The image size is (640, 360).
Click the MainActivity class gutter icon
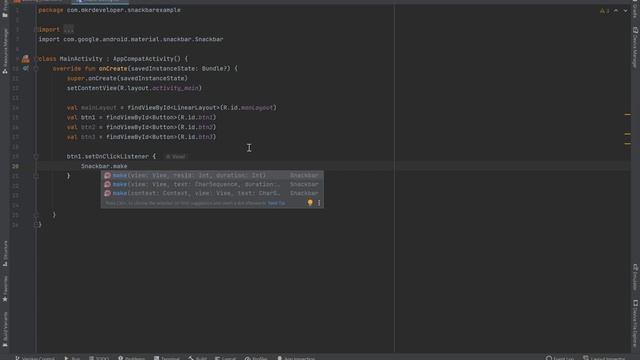[26, 59]
